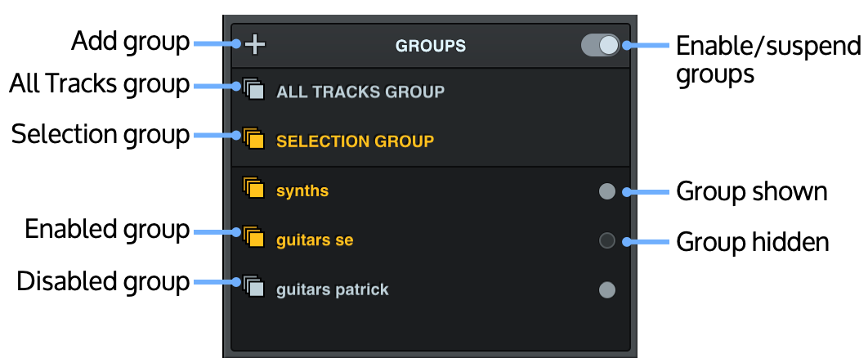The width and height of the screenshot is (868, 363).
Task: Select the guitars patrick group name
Action: [x=333, y=289]
